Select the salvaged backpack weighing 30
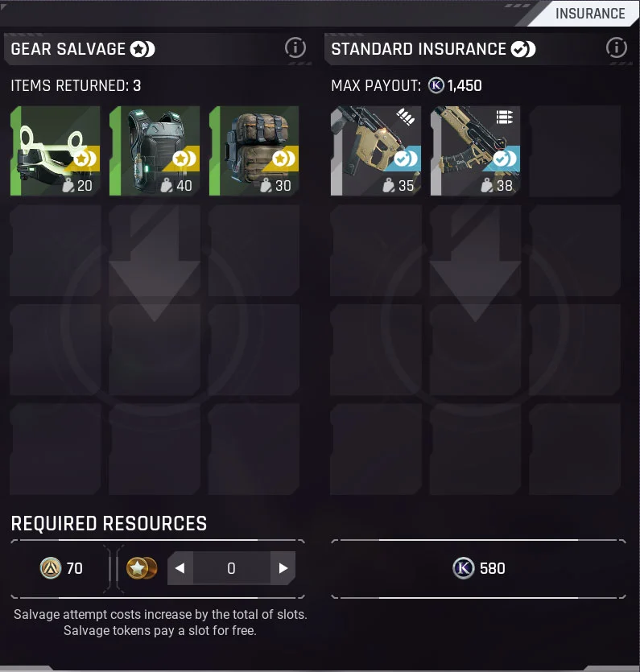The height and width of the screenshot is (672, 640). (254, 150)
